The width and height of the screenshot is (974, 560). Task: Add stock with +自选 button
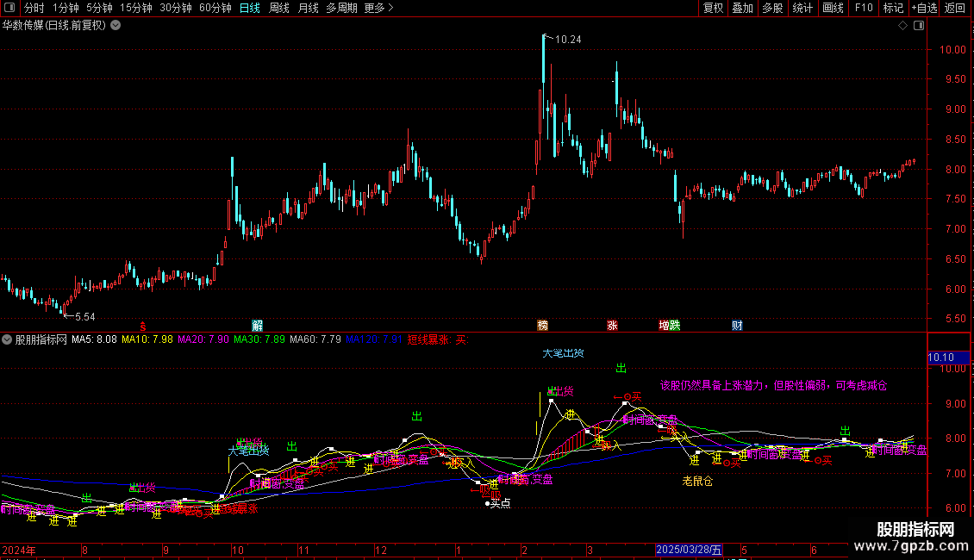[924, 8]
